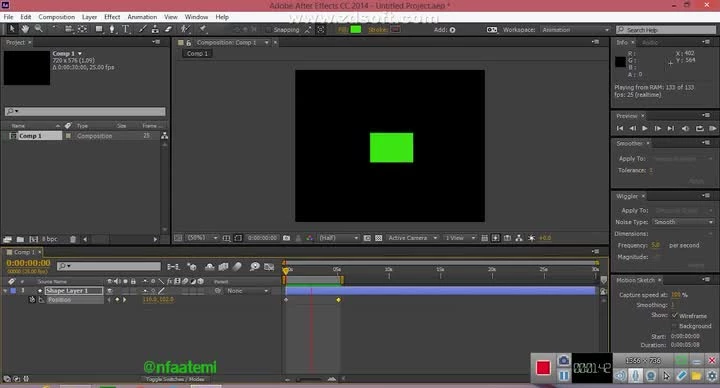Click the Toggle Switches / Modes button
Image resolution: width=720 pixels, height=388 pixels.
point(175,379)
